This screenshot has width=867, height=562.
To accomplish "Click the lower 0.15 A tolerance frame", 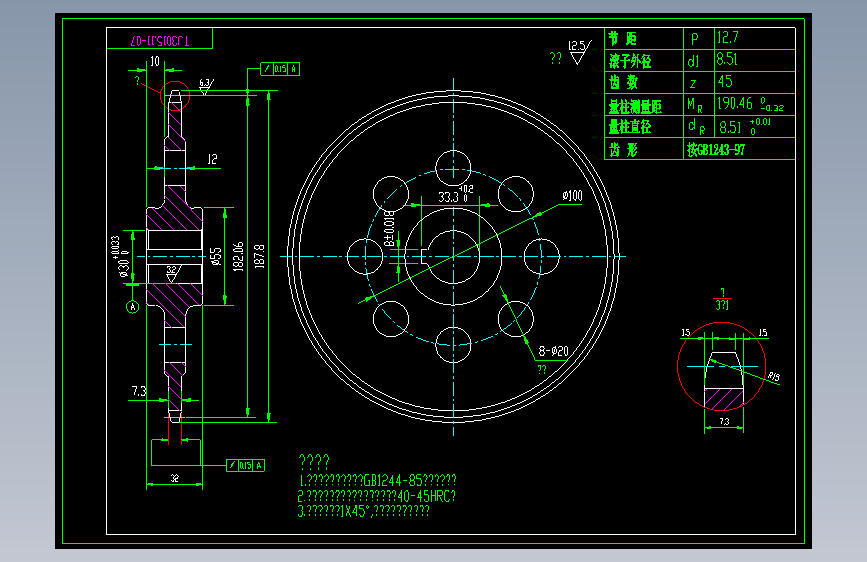I will pos(246,465).
